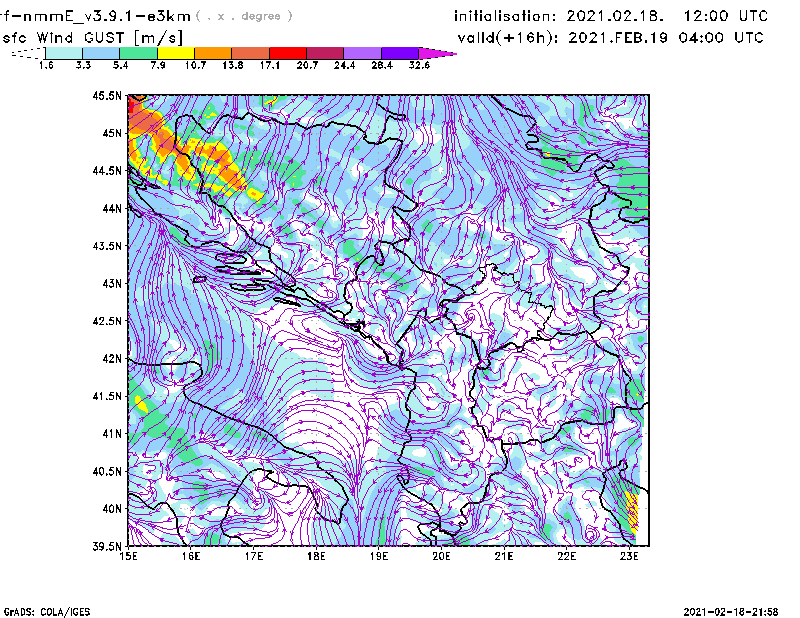Click the '44N' latitude label
This screenshot has width=800, height=618.
[112, 208]
